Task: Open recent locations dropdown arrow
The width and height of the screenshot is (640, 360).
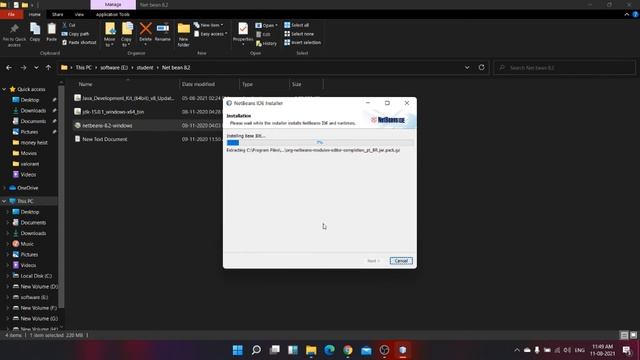Action: click(x=36, y=67)
